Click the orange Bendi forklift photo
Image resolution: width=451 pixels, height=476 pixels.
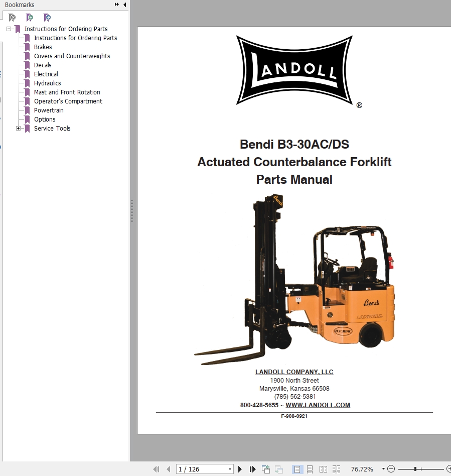point(294,279)
